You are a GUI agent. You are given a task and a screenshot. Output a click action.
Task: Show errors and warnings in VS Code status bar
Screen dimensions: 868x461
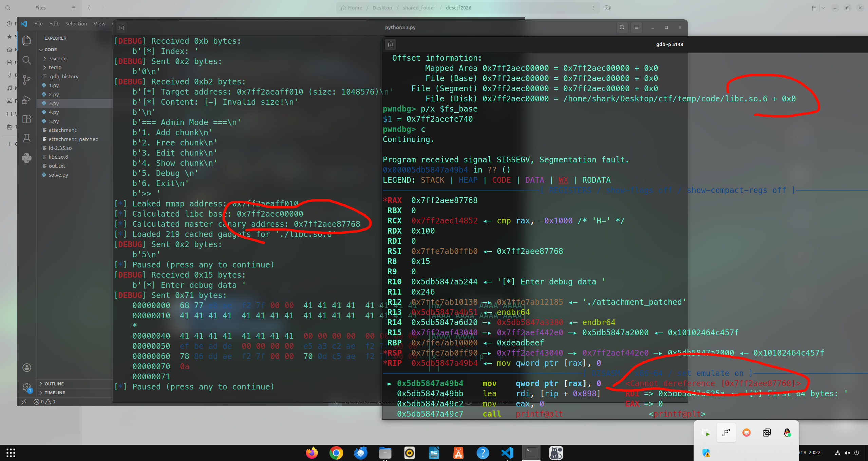[x=44, y=402]
